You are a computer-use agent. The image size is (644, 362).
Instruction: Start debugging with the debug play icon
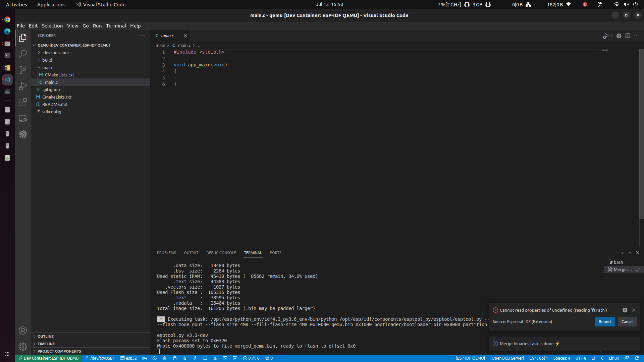pyautogui.click(x=606, y=36)
